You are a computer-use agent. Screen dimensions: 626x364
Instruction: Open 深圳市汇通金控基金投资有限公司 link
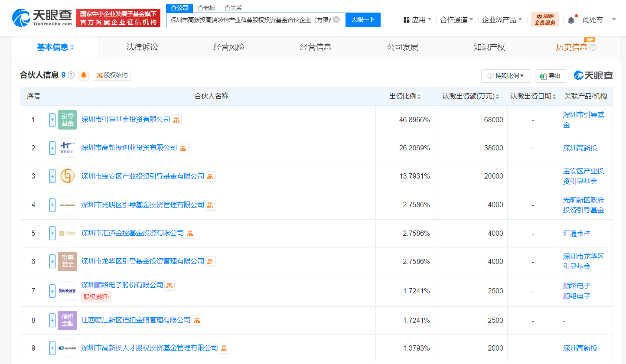[133, 233]
